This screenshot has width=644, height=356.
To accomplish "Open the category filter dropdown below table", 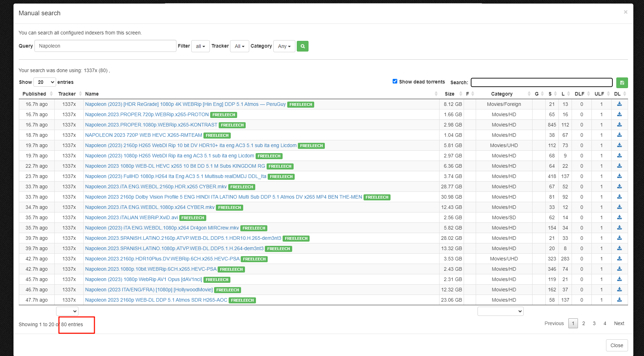I will tap(500, 311).
